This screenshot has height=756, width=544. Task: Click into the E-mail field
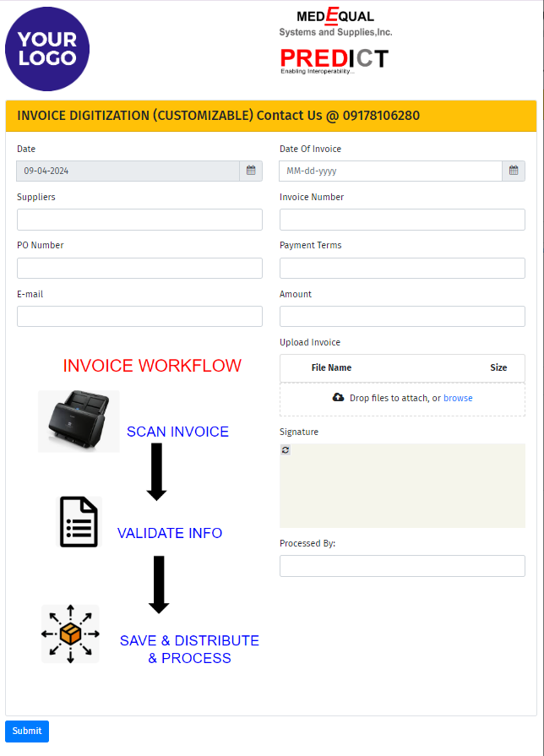click(140, 316)
